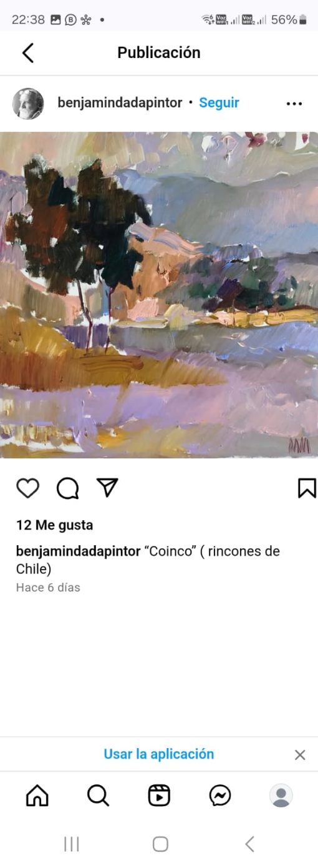Open benjamindadapintor username in post header

pos(120,103)
